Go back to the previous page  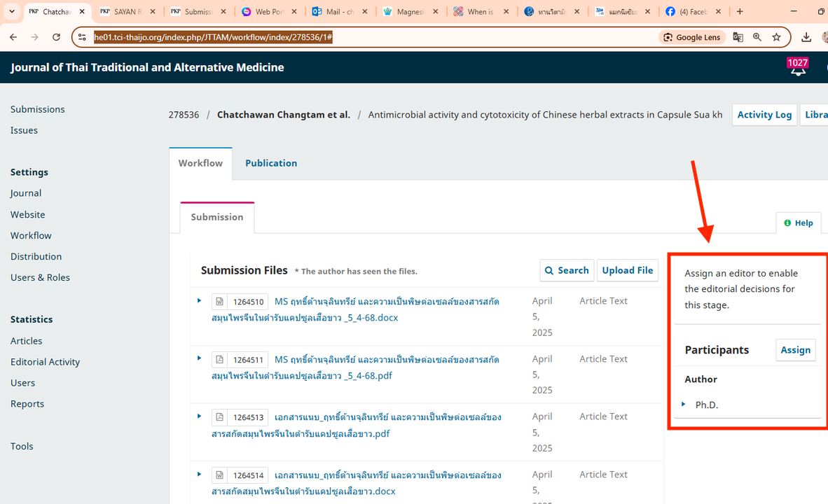pyautogui.click(x=13, y=37)
